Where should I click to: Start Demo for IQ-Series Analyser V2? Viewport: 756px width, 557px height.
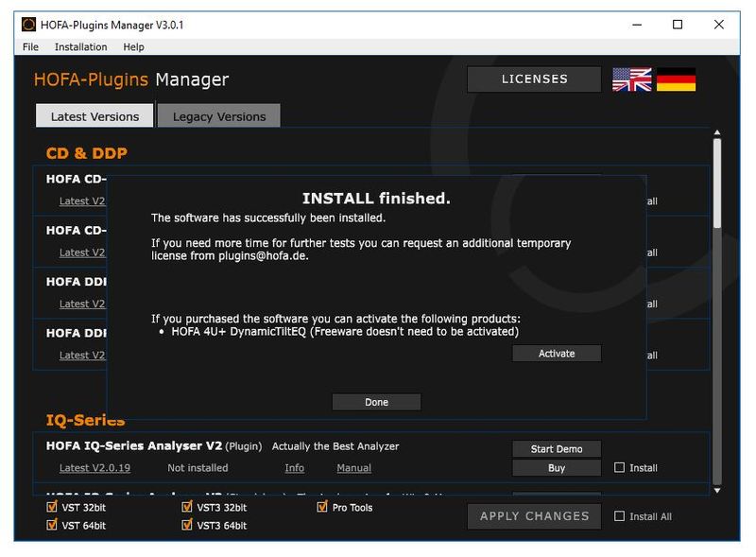pyautogui.click(x=557, y=449)
